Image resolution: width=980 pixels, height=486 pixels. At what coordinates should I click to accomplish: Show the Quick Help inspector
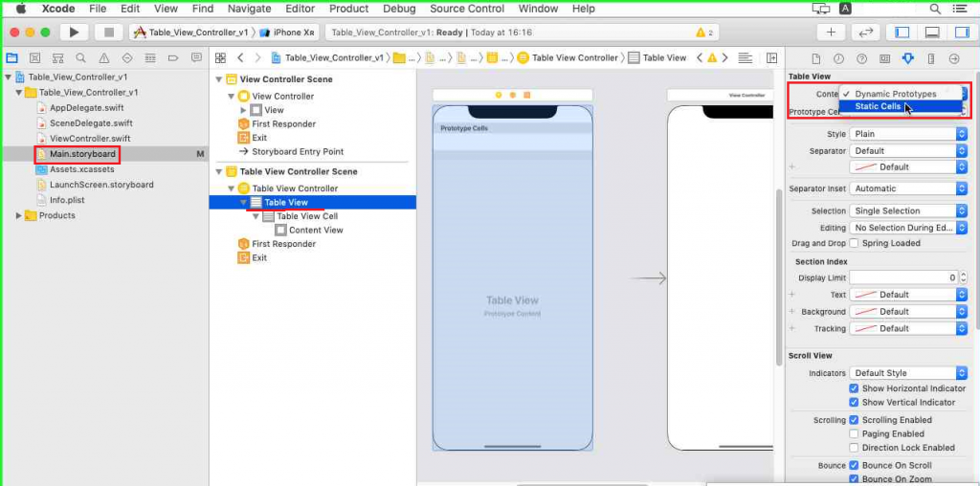coord(862,58)
